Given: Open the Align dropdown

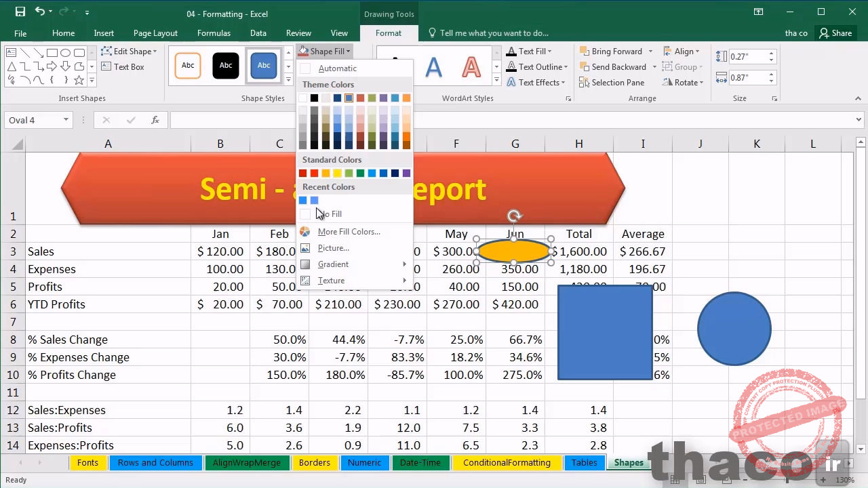Looking at the screenshot, I should coord(682,52).
